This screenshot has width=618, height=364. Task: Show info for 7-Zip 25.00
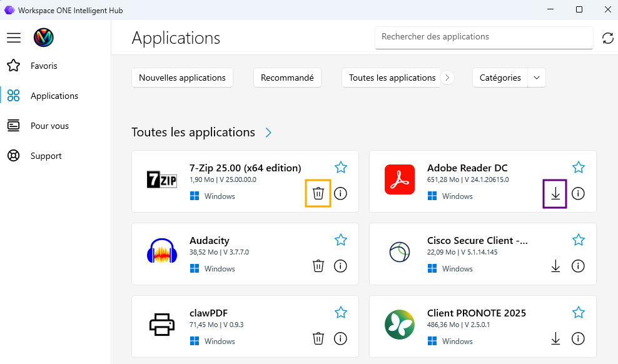(x=340, y=193)
